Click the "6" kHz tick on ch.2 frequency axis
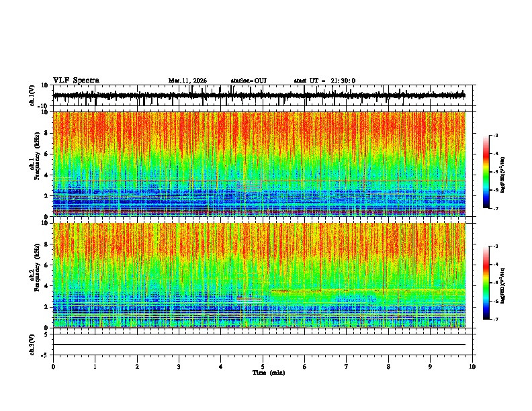This screenshot has height=411, width=532. (x=47, y=265)
